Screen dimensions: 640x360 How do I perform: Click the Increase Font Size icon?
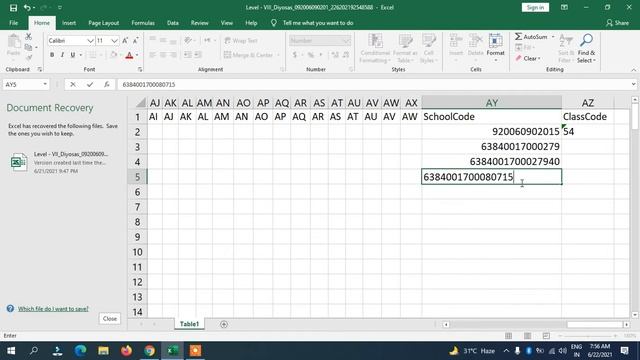click(125, 40)
